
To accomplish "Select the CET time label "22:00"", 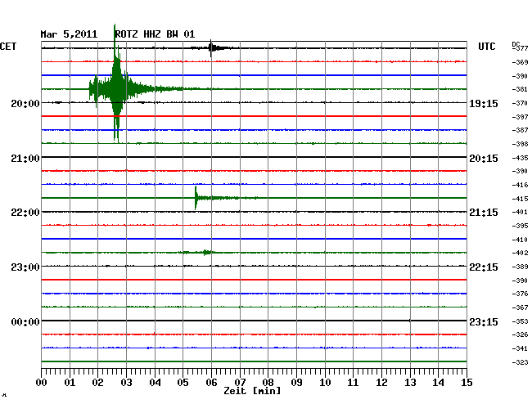I will pyautogui.click(x=25, y=213).
